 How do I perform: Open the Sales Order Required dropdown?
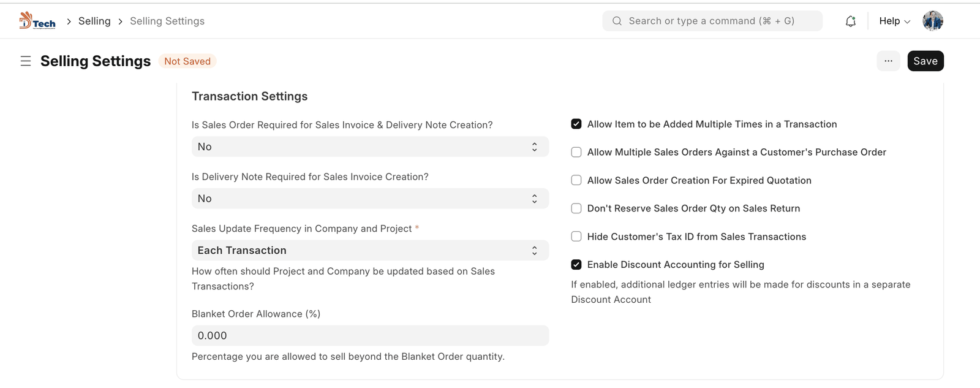click(x=370, y=147)
